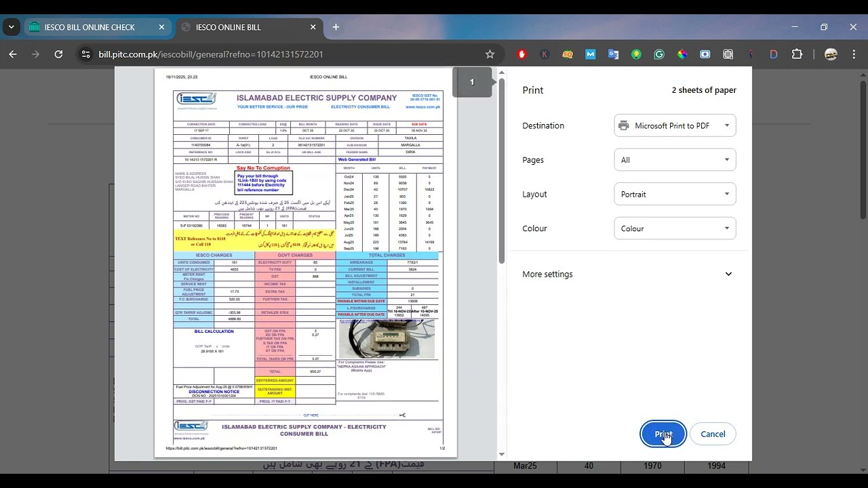Open the blue screen recorder extension
868x488 pixels.
click(705, 54)
